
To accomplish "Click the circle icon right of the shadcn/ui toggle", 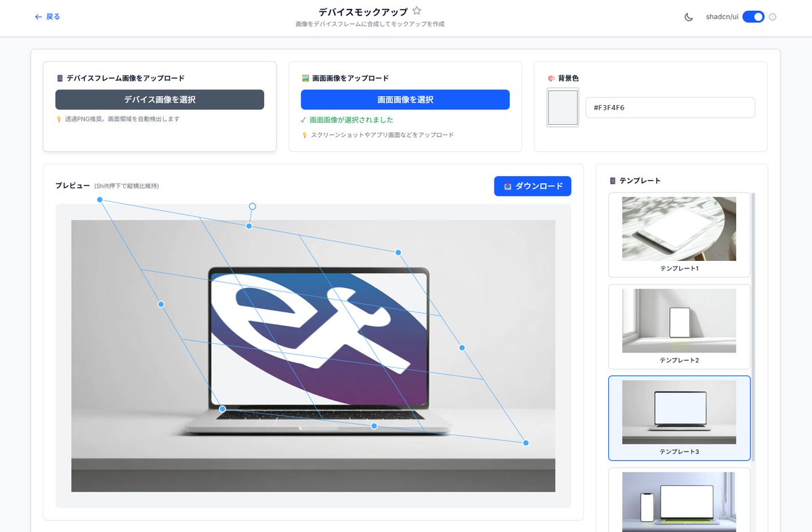I will tap(771, 16).
